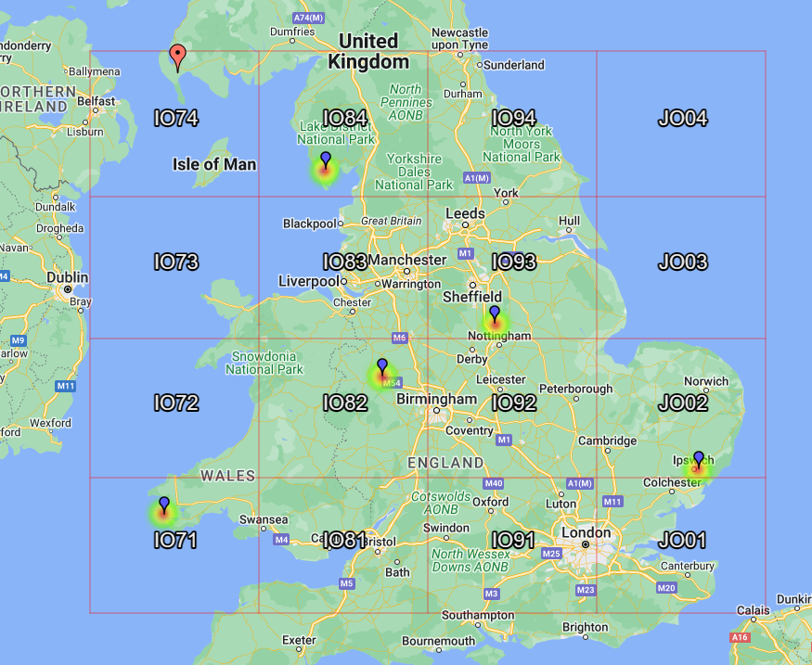
Task: Select the Birmingham city label
Action: click(436, 399)
